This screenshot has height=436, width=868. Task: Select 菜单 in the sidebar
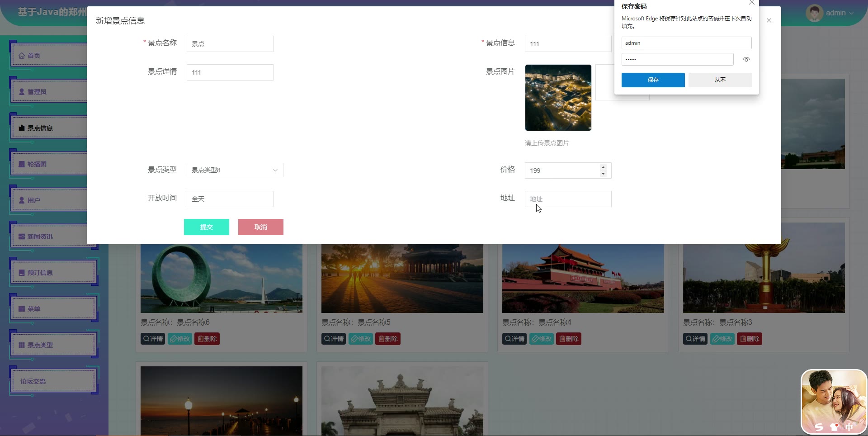pyautogui.click(x=54, y=309)
